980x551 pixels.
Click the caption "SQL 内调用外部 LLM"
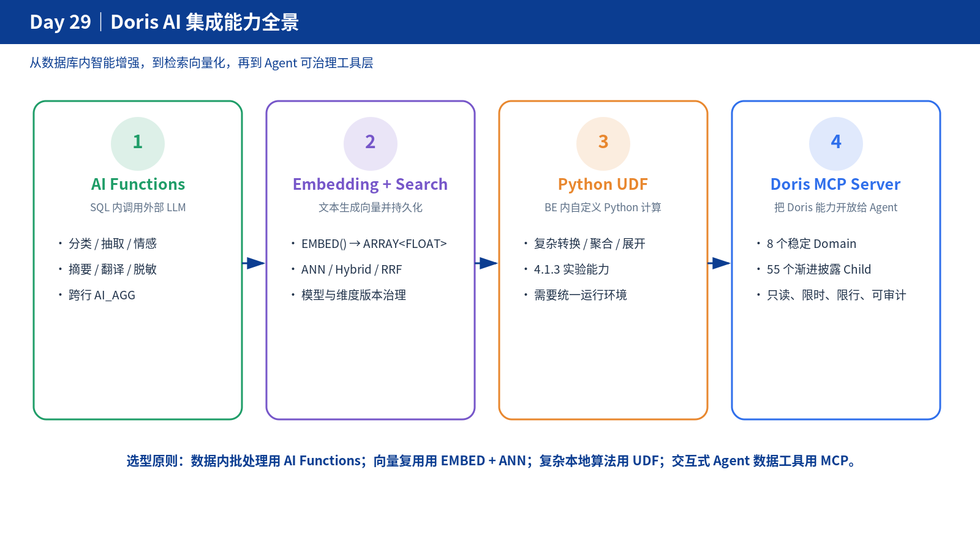point(138,208)
